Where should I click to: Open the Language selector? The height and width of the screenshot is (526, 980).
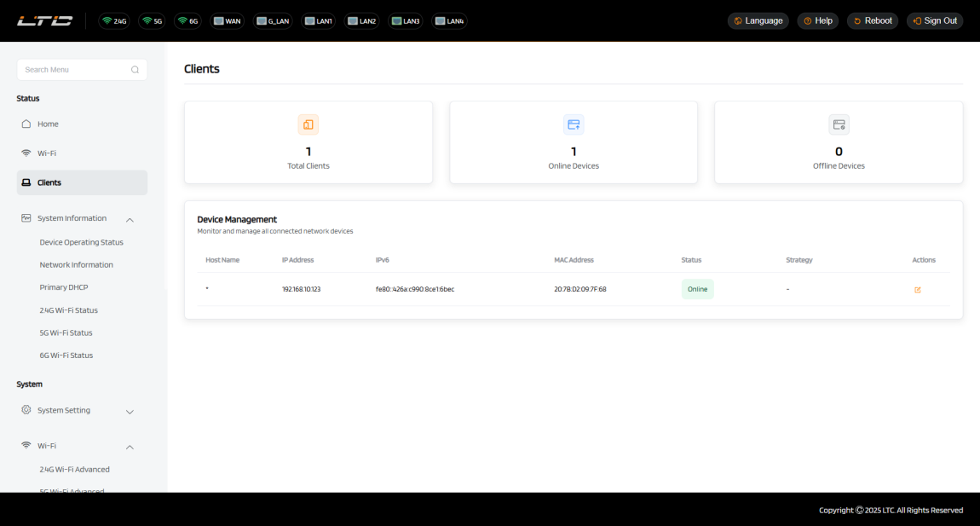(x=758, y=20)
